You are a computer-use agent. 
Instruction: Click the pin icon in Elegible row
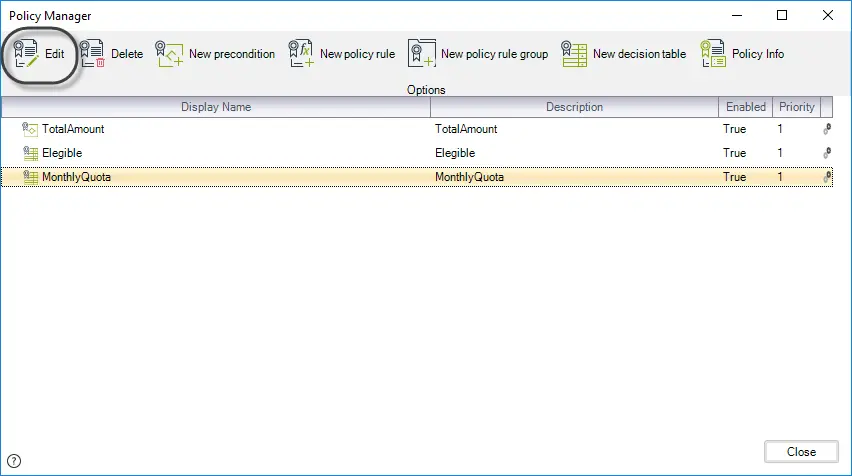click(827, 153)
